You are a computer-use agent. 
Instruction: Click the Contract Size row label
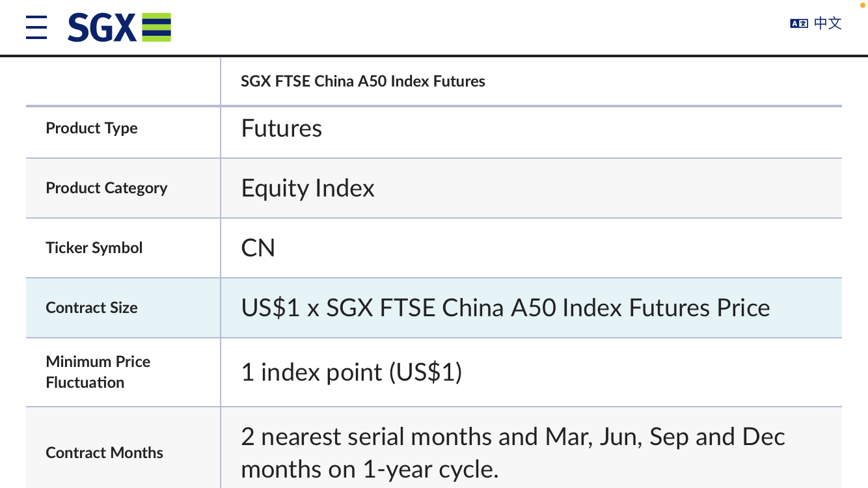click(92, 308)
